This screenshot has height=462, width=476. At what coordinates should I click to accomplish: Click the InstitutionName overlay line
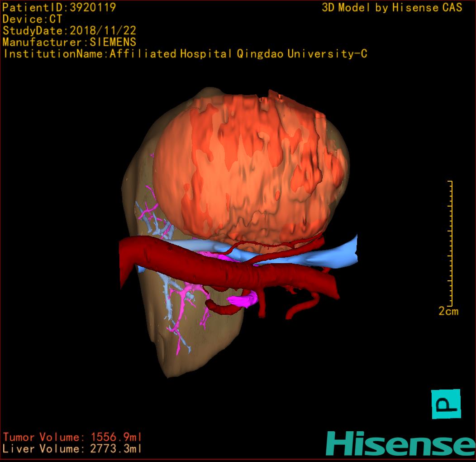[x=185, y=54]
